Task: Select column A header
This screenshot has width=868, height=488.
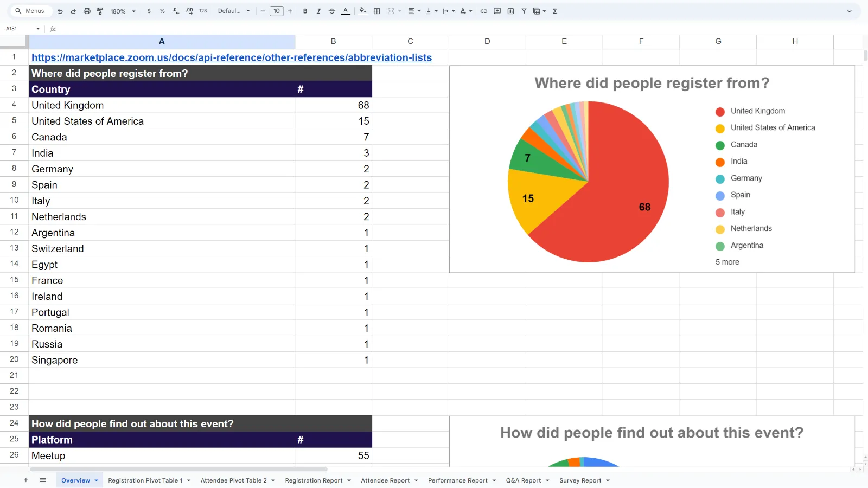Action: click(x=162, y=41)
